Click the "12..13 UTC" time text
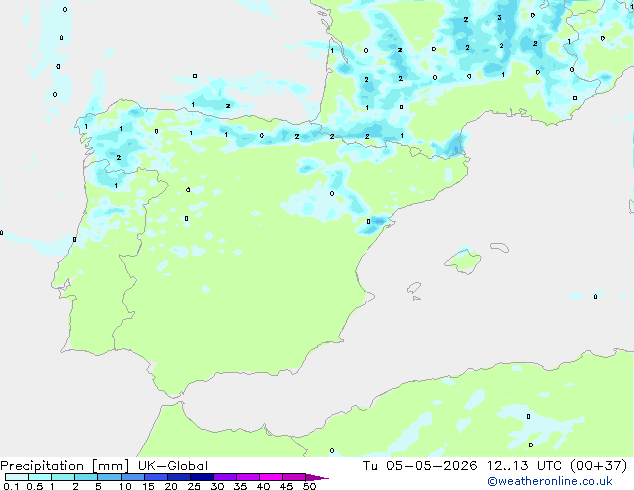Screen dimensions: 634x490 [x=524, y=466]
